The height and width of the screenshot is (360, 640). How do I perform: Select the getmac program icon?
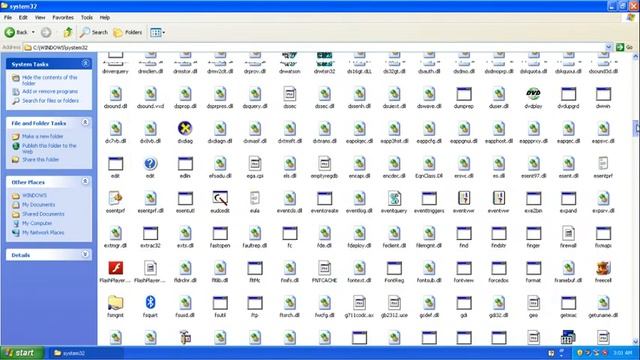pos(568,303)
